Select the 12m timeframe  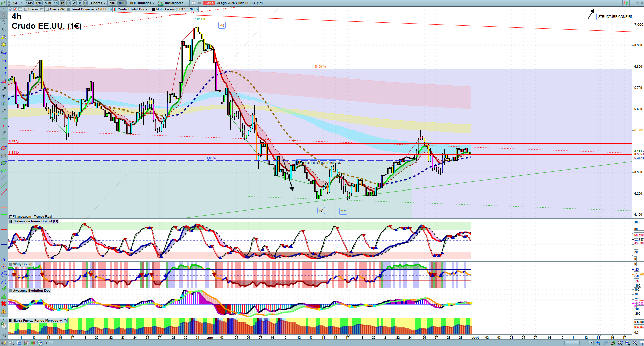point(39,3)
